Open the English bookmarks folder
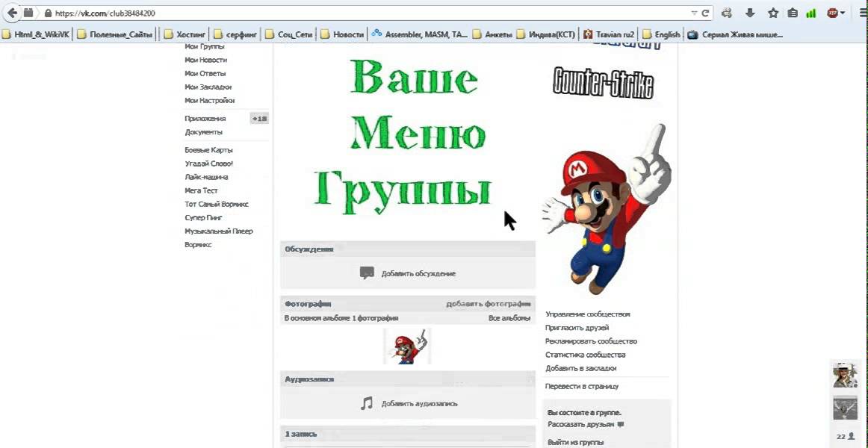The image size is (868, 448). coord(662,34)
